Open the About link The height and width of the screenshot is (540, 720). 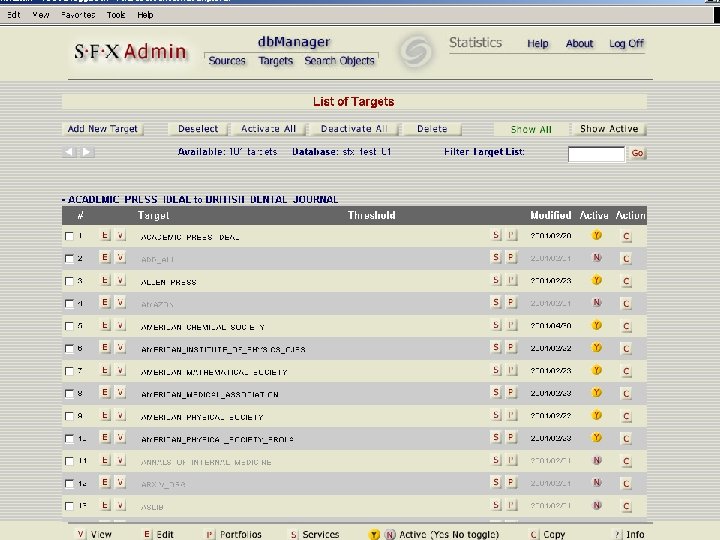(x=579, y=44)
